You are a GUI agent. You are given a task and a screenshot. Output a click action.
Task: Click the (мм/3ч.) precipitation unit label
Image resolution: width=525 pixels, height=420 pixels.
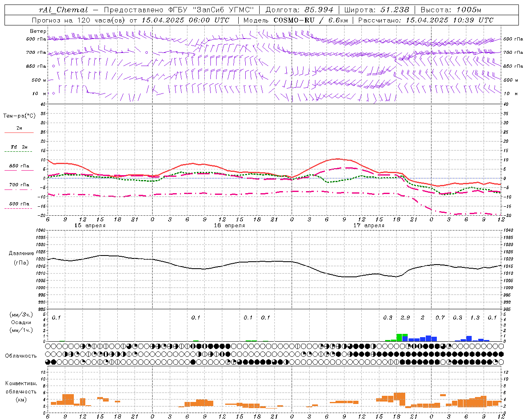pyautogui.click(x=21, y=315)
